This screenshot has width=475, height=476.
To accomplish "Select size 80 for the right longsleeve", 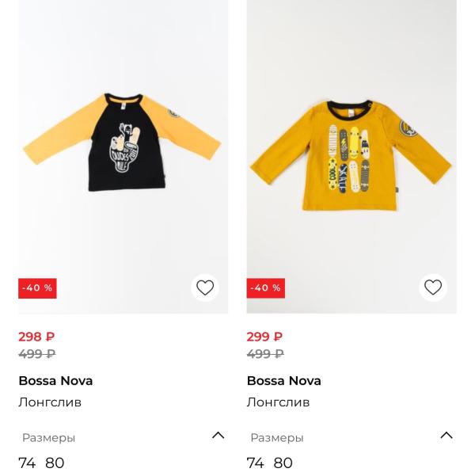I will 283,463.
